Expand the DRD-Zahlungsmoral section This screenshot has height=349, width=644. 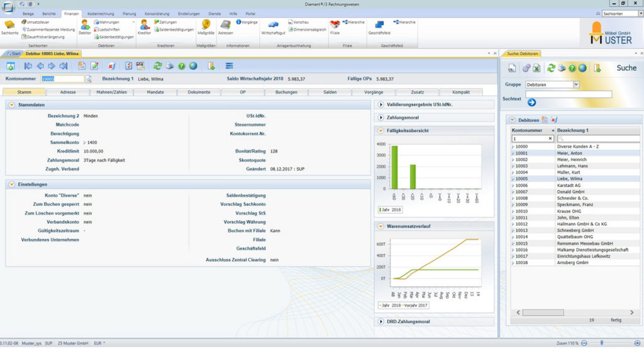click(380, 321)
